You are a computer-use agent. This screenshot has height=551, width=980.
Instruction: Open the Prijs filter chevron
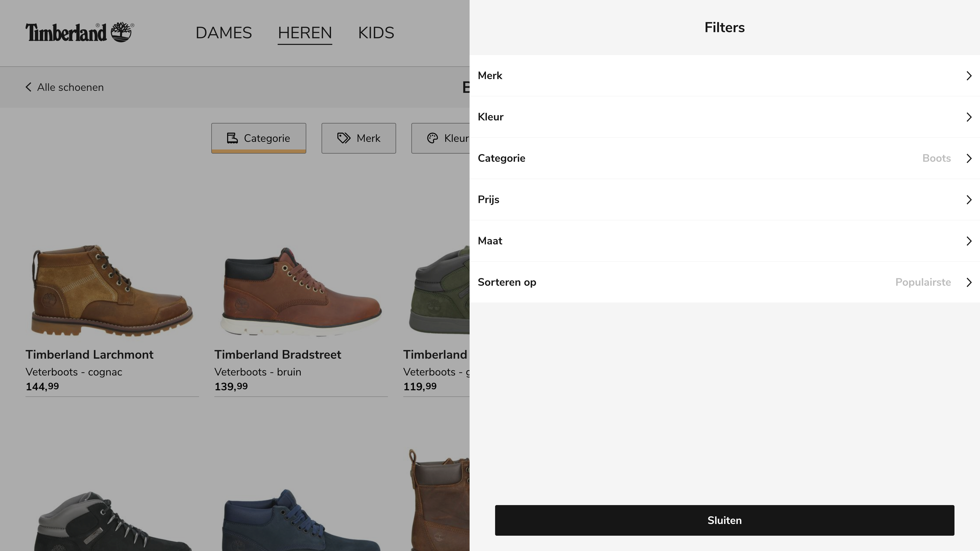pos(969,200)
